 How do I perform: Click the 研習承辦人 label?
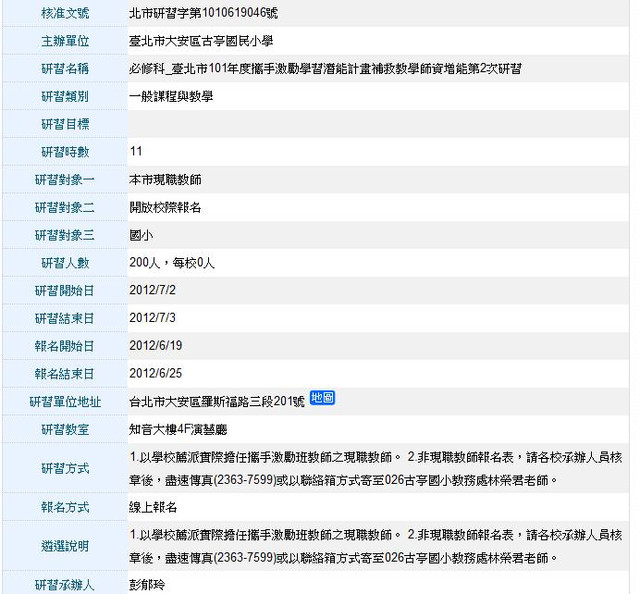click(x=64, y=585)
